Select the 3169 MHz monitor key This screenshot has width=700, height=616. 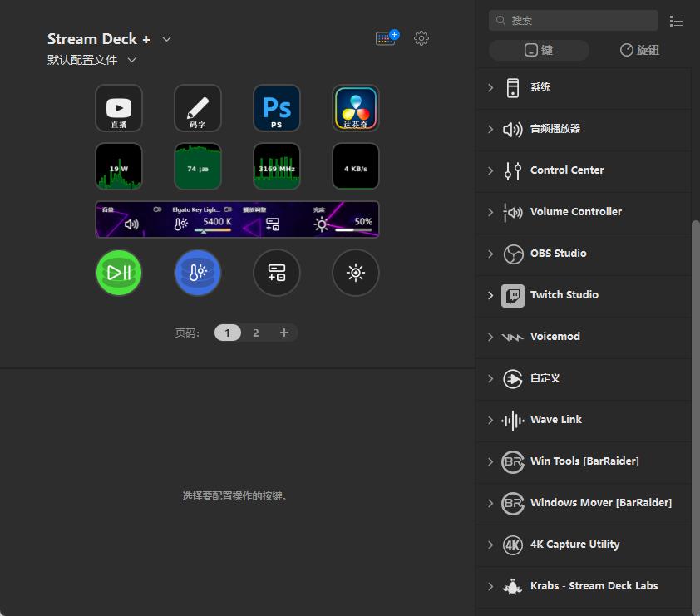(277, 166)
